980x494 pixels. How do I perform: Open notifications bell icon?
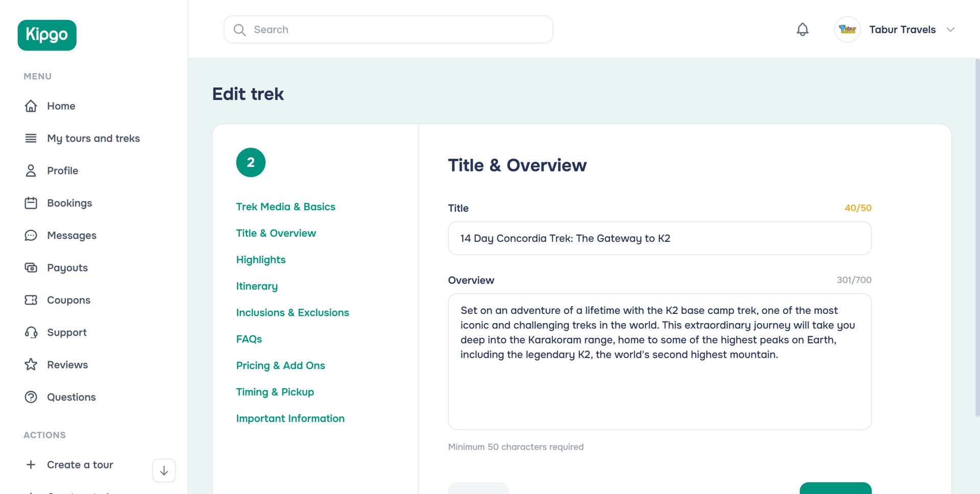[x=802, y=30]
